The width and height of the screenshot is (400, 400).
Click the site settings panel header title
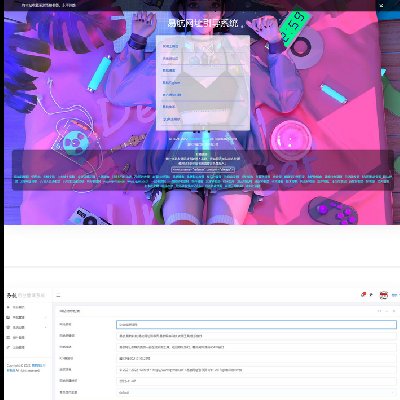(x=69, y=311)
